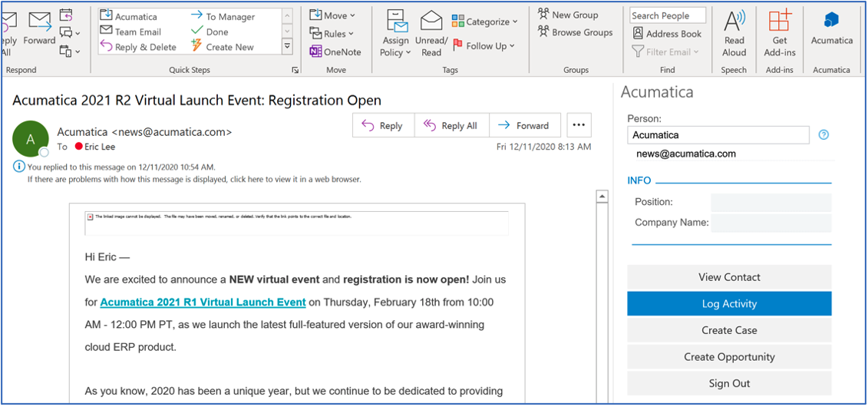Run the Acumatica quick step
Image resolution: width=868 pixels, height=407 pixels.
coord(128,17)
